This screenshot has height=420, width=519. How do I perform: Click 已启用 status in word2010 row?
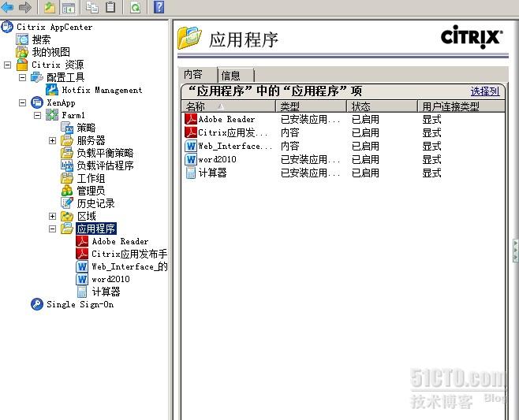pyautogui.click(x=365, y=159)
